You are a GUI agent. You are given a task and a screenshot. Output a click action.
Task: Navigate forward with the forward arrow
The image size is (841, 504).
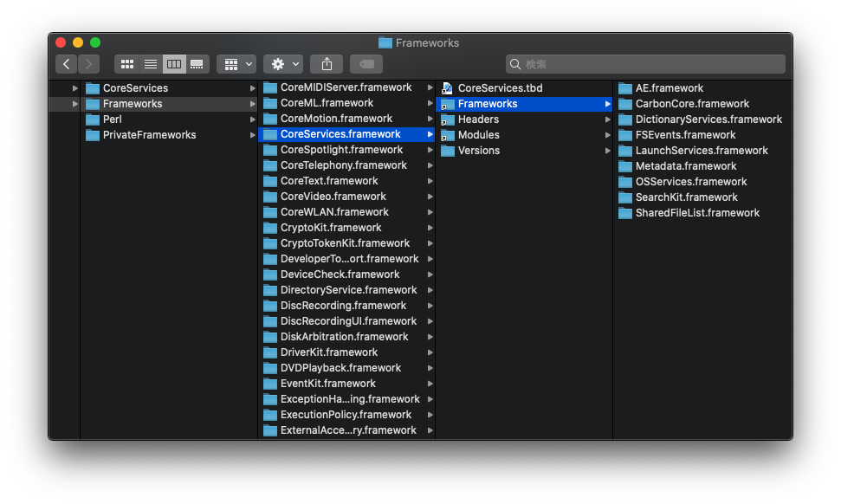click(x=87, y=63)
